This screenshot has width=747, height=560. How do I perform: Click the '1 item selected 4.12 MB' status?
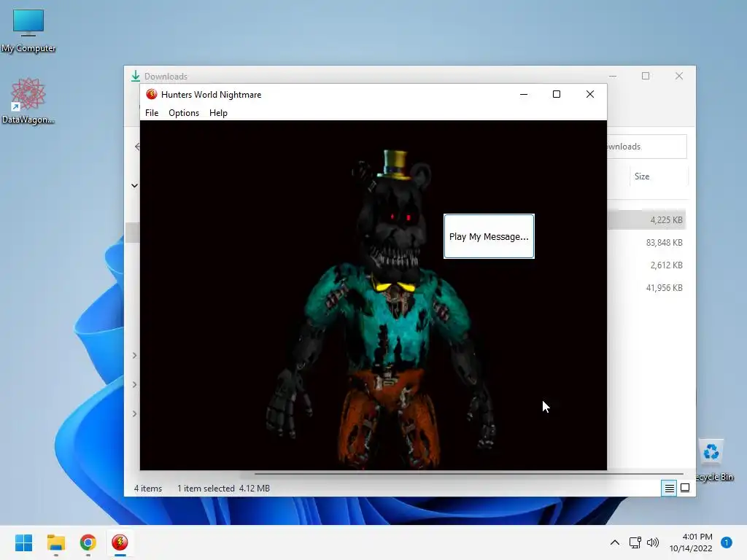click(x=223, y=489)
